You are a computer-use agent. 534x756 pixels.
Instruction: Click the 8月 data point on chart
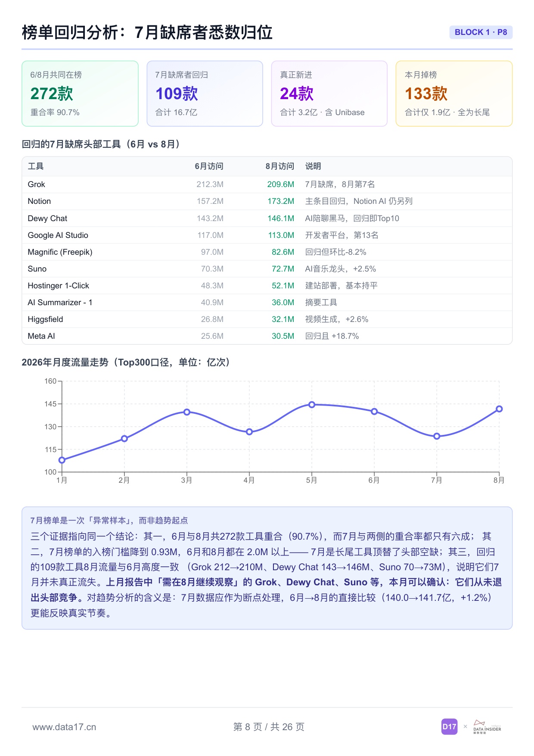pos(499,409)
